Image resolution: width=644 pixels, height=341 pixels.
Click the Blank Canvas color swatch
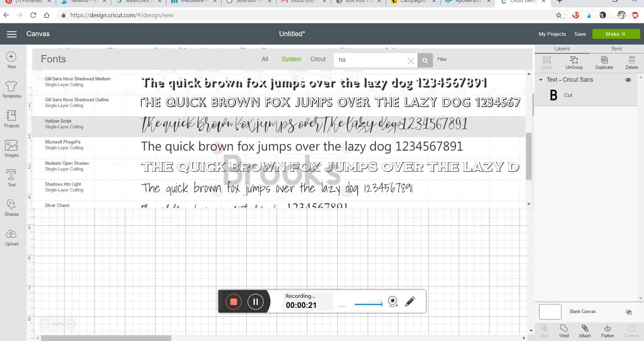click(x=550, y=312)
